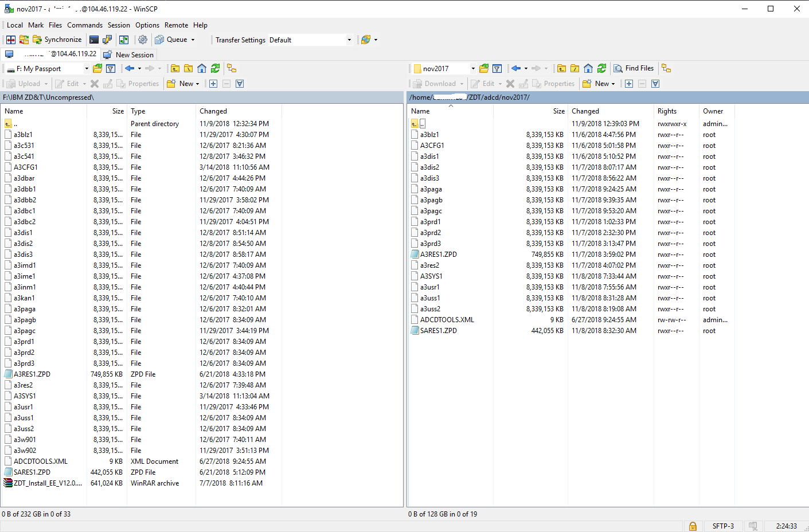Click remote Select Files plus icon

click(629, 84)
